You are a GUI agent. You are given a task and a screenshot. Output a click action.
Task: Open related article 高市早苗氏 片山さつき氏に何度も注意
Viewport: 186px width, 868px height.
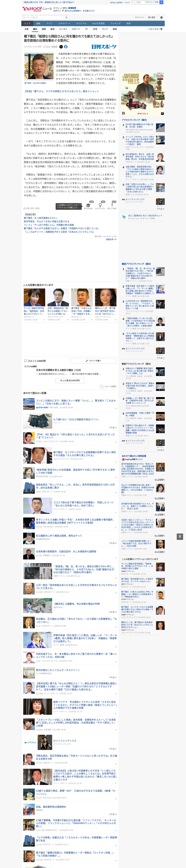(x=47, y=221)
